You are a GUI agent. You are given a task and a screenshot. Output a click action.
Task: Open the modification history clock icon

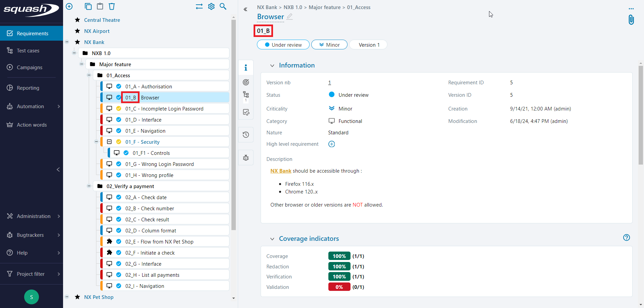pyautogui.click(x=246, y=135)
